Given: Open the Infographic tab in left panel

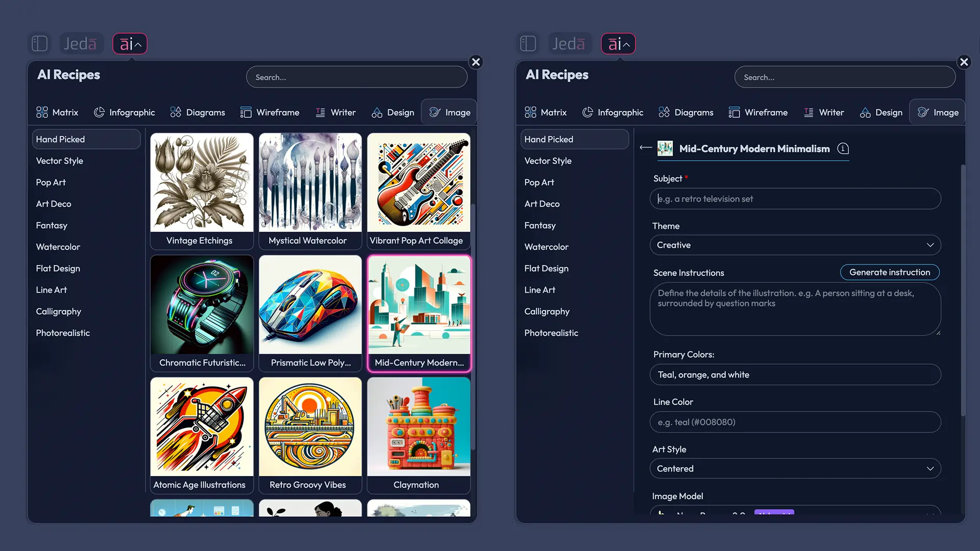Looking at the screenshot, I should click(124, 112).
